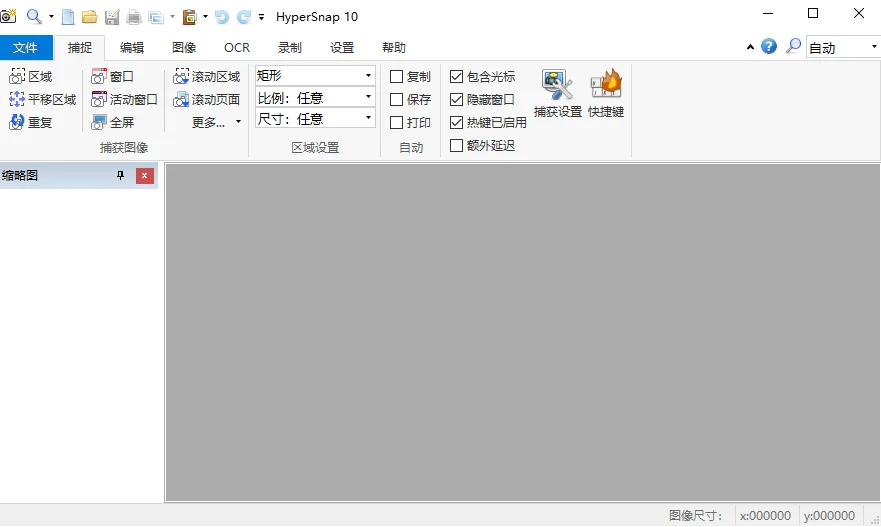881x527 pixels.
Task: Pin the 缩略图 thumbnail panel
Action: coord(120,176)
